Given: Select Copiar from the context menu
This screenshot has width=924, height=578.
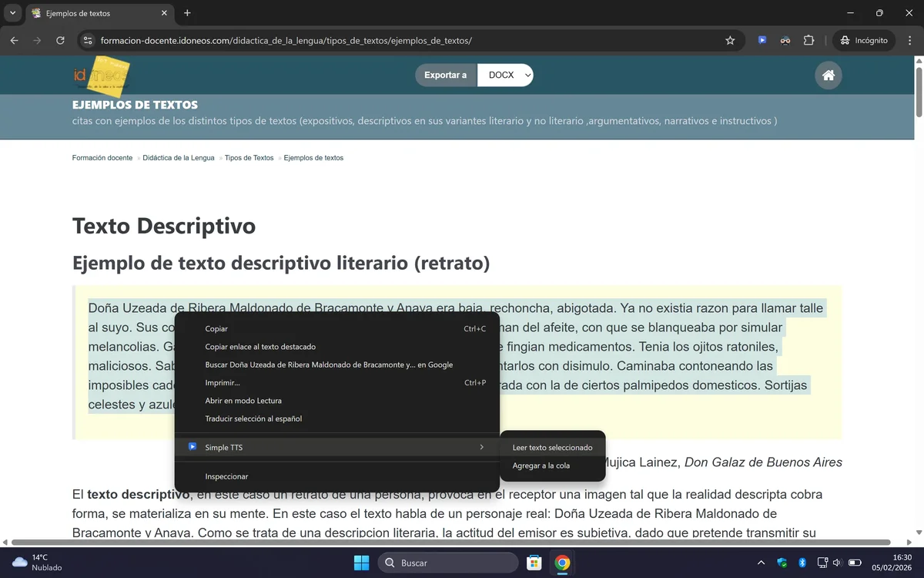Looking at the screenshot, I should (216, 328).
